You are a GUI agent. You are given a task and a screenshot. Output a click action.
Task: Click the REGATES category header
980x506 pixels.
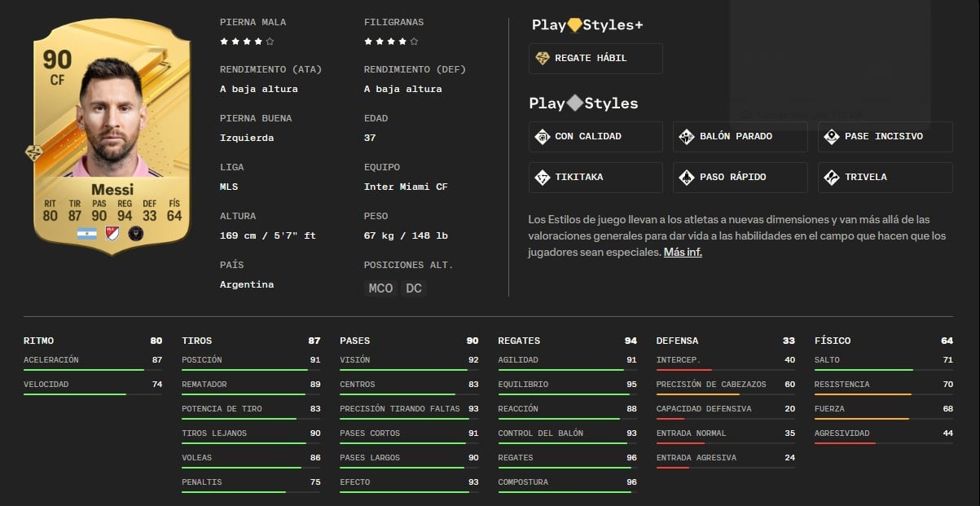click(x=519, y=341)
